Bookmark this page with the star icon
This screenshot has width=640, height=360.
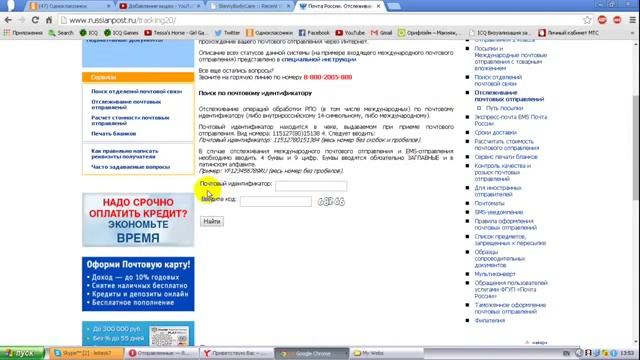click(587, 20)
